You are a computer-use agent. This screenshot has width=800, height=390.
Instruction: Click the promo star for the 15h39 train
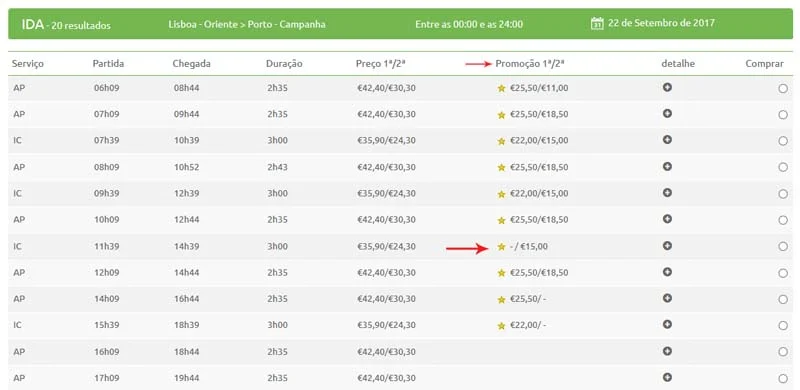[x=501, y=326]
